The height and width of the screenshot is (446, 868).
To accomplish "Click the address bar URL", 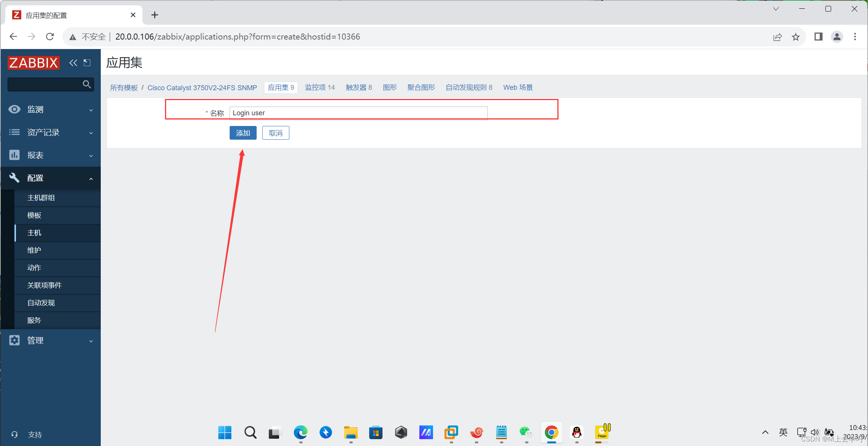I will coord(238,37).
